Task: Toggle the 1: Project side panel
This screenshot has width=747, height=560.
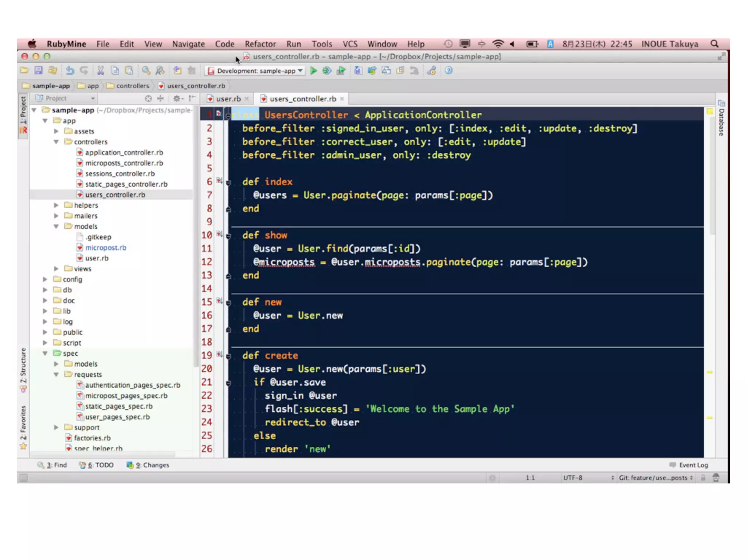Action: (x=23, y=111)
